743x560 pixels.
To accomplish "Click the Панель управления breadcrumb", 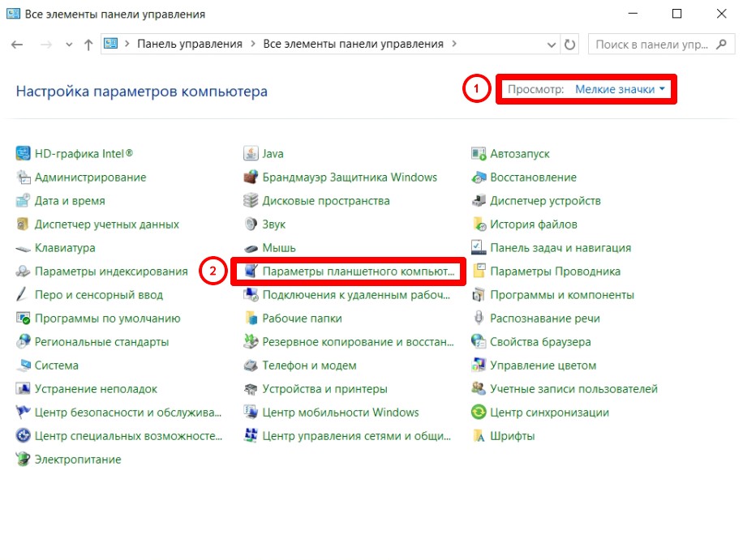I will tap(190, 44).
